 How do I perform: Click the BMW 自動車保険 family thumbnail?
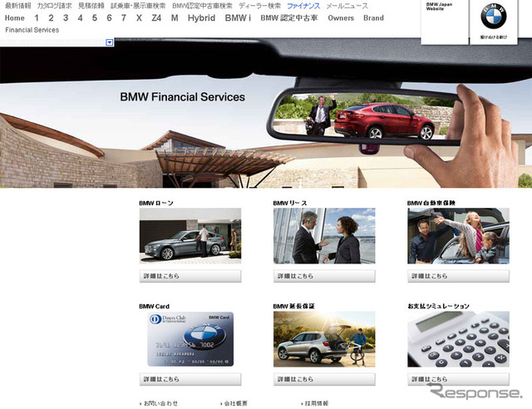458,236
